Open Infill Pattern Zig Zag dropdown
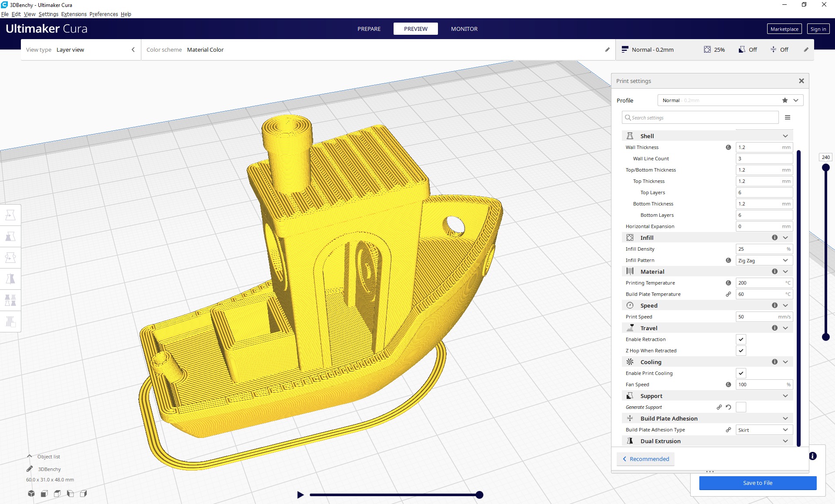 764,260
